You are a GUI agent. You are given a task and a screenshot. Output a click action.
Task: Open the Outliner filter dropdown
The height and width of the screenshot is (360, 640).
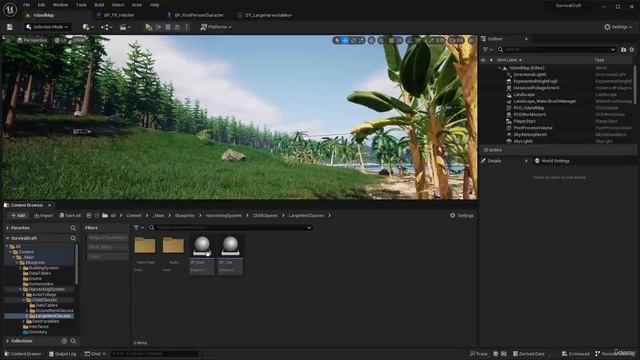[x=487, y=50]
